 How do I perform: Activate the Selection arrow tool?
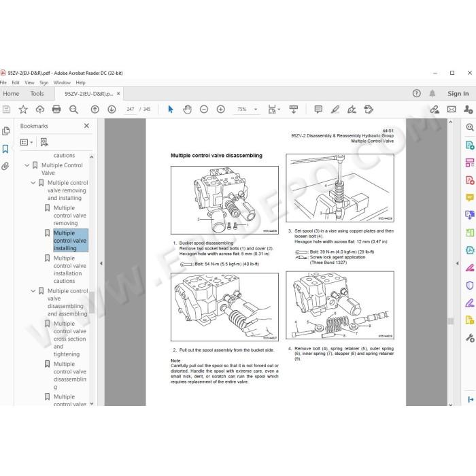click(x=171, y=109)
